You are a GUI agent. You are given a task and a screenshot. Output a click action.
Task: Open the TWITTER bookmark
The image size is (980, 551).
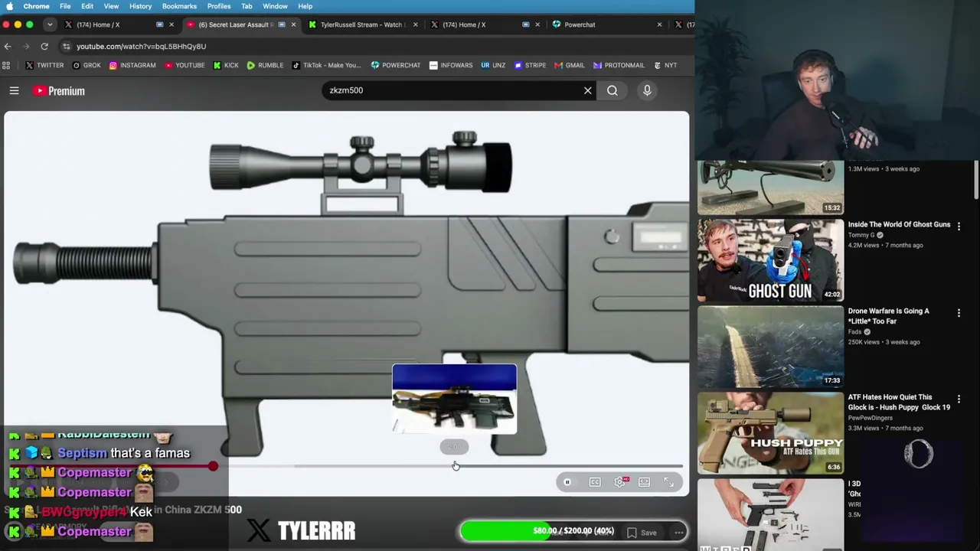tap(44, 65)
